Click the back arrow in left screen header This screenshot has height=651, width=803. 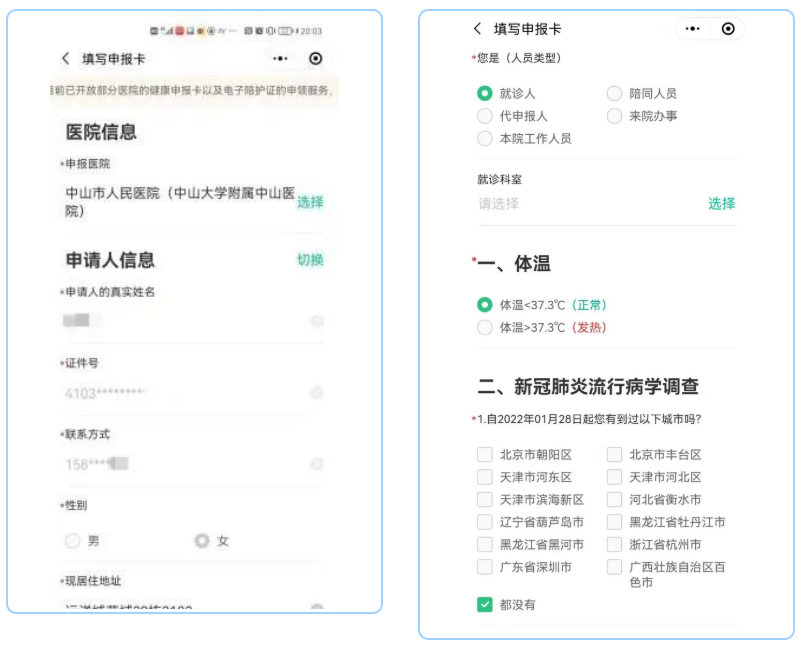coord(66,59)
